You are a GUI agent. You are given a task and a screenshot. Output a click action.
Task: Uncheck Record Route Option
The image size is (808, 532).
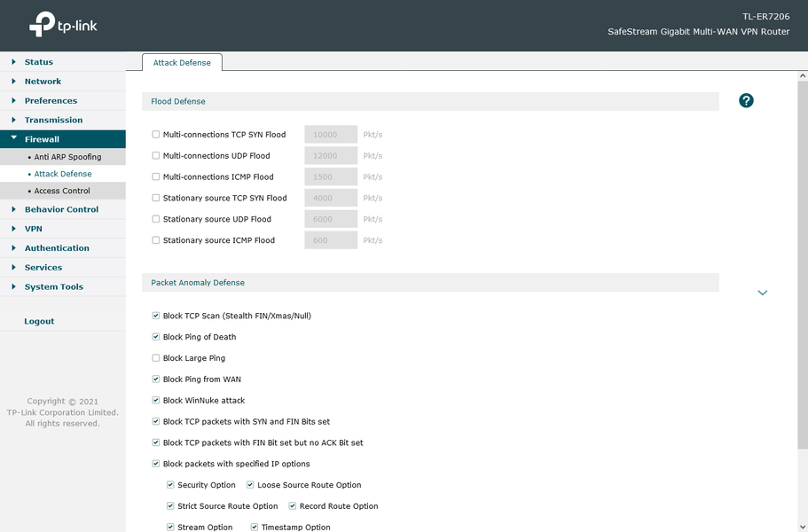pos(292,505)
